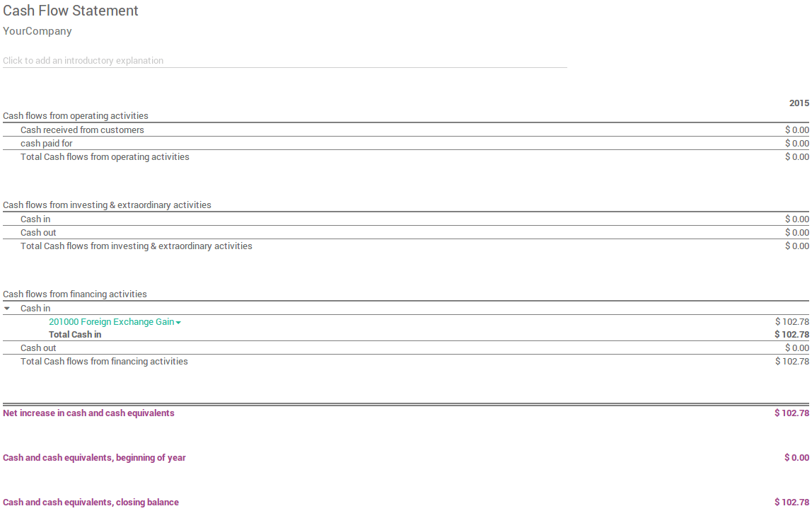The width and height of the screenshot is (812, 511).
Task: Click the Cash Flow Statement title
Action: coord(70,11)
